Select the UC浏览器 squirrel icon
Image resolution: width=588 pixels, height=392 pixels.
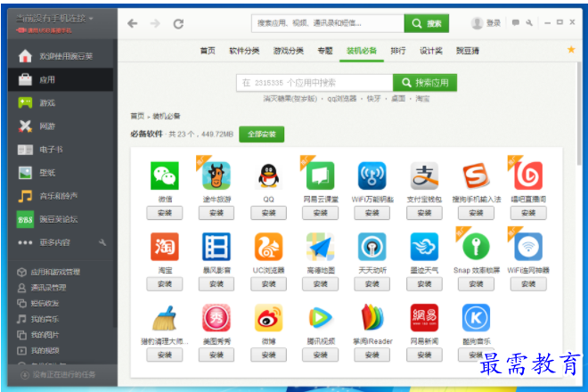pos(268,247)
